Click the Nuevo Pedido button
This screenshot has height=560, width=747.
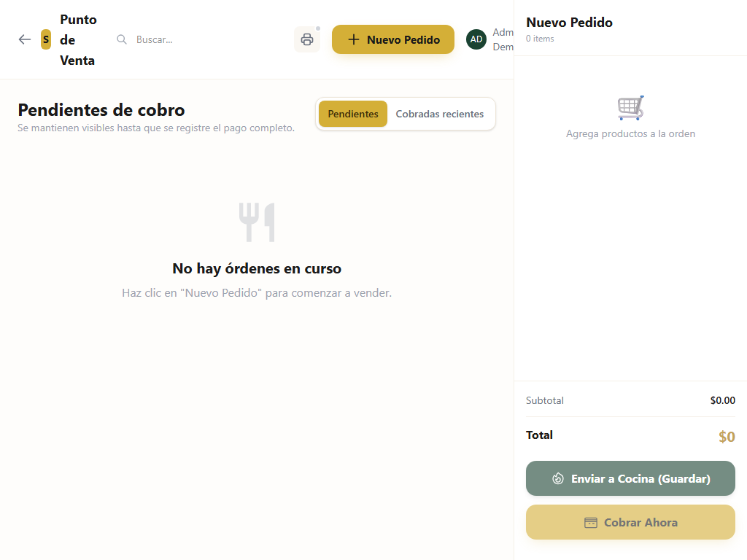tap(393, 39)
